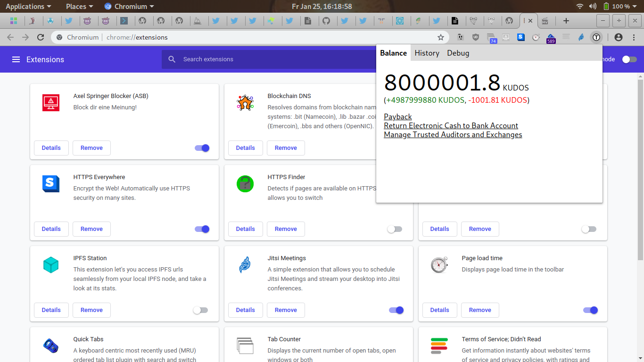Click the 8000001.8 KUDOS balance amount
Image resolution: width=644 pixels, height=362 pixels.
point(456,83)
